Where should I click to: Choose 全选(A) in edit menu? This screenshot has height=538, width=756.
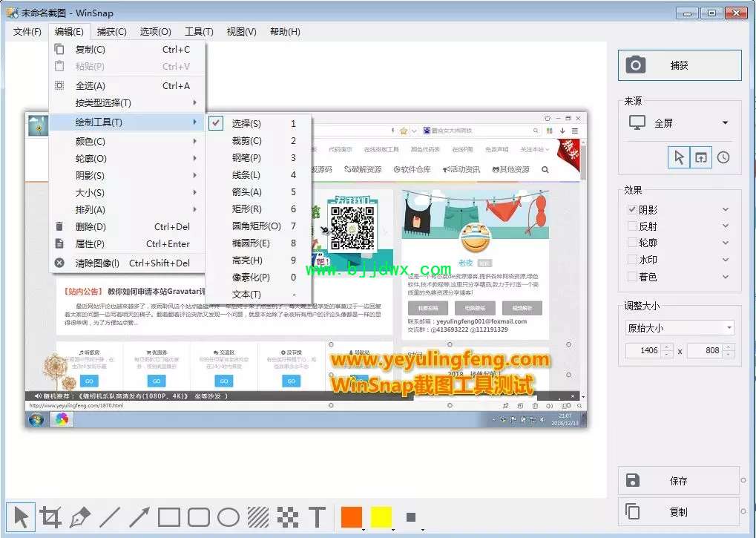128,85
